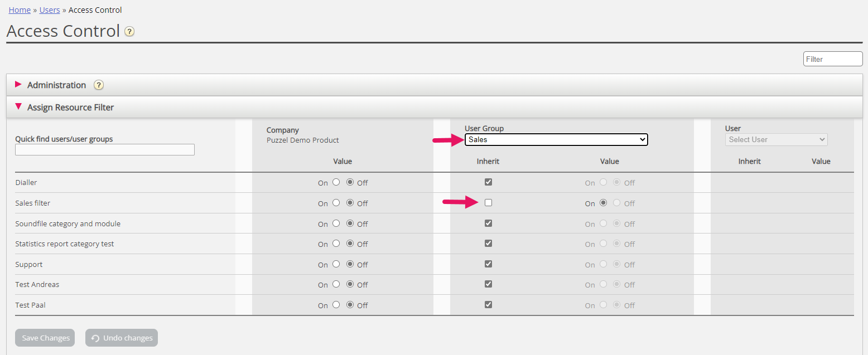Click the help icon next to Administration
Viewport: 868px width, 355px height.
pyautogui.click(x=99, y=85)
